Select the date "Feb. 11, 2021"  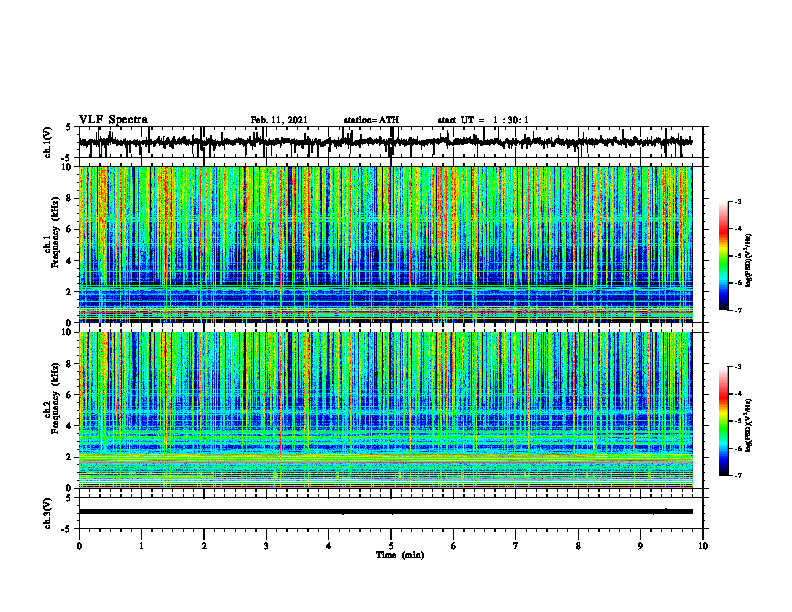coord(279,120)
